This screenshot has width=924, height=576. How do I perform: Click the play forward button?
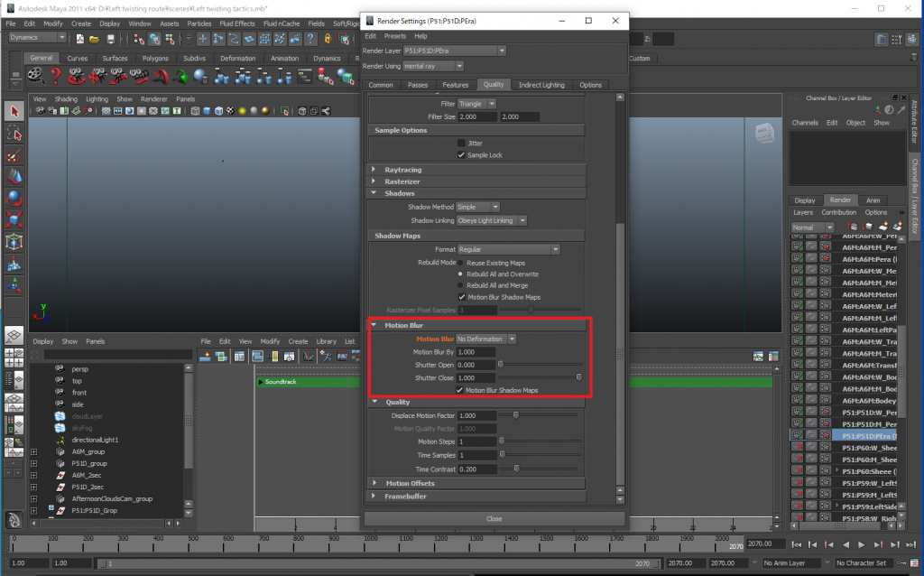(x=862, y=544)
